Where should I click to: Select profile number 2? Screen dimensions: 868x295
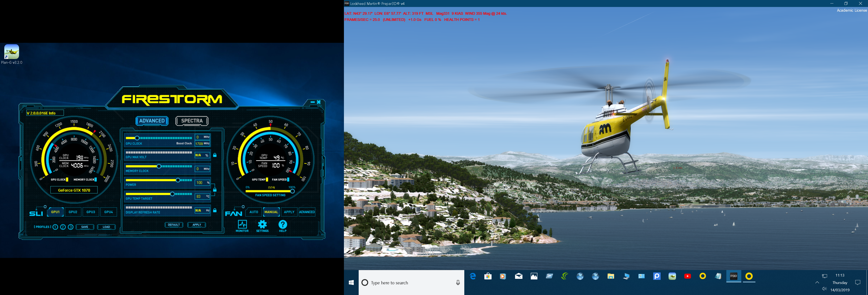[63, 227]
